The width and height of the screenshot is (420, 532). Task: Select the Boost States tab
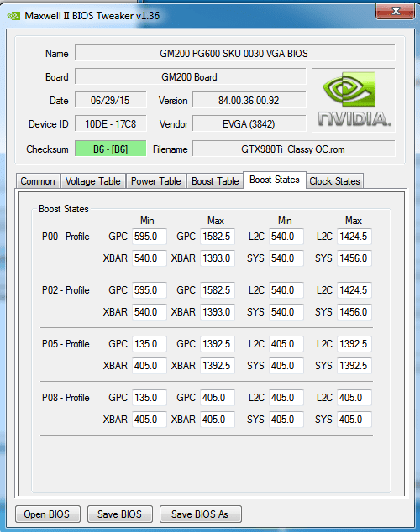coord(275,180)
